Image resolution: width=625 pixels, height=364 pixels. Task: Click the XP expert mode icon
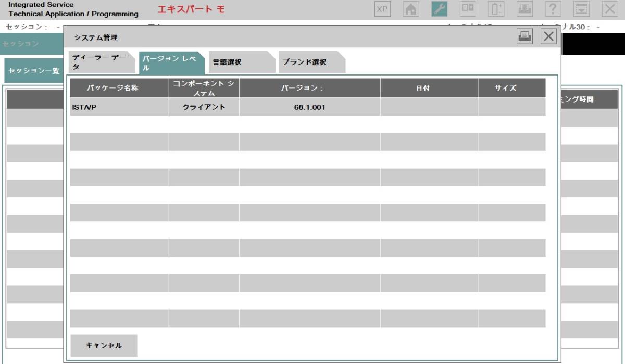(382, 9)
